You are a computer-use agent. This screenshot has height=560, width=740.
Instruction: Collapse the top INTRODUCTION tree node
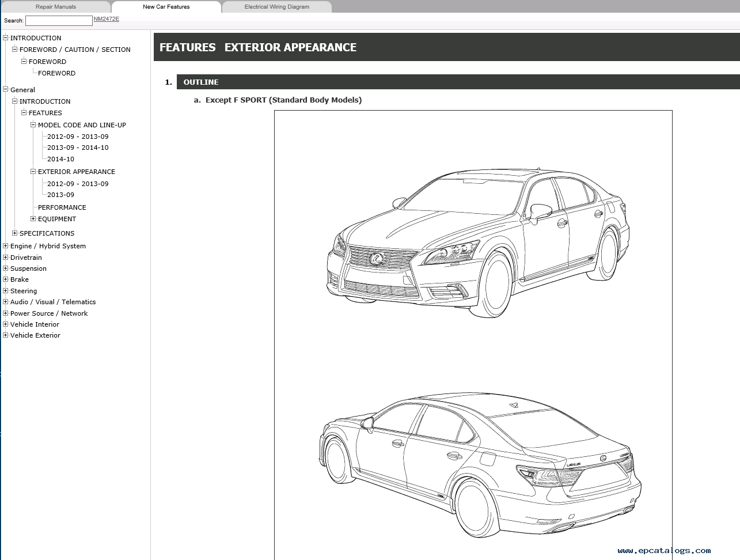pos(6,38)
